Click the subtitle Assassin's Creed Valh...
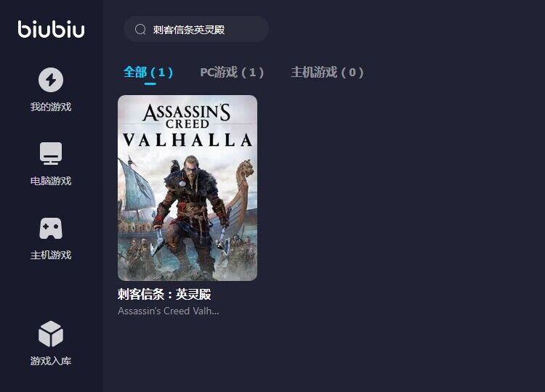 click(x=169, y=311)
